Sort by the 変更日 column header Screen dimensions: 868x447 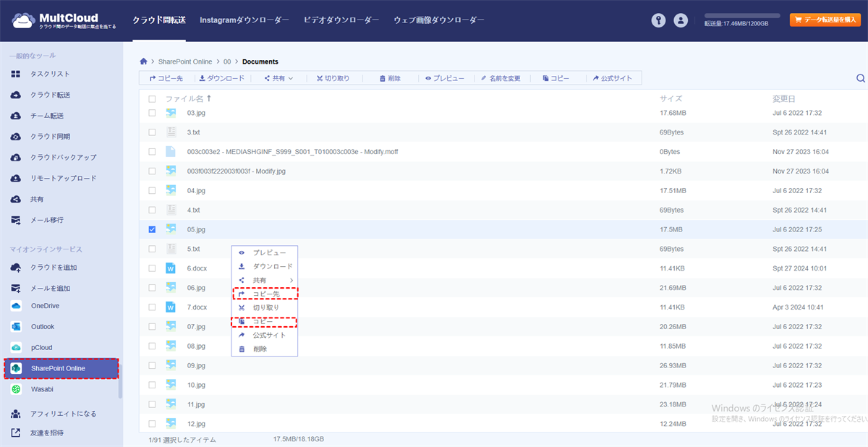(783, 99)
